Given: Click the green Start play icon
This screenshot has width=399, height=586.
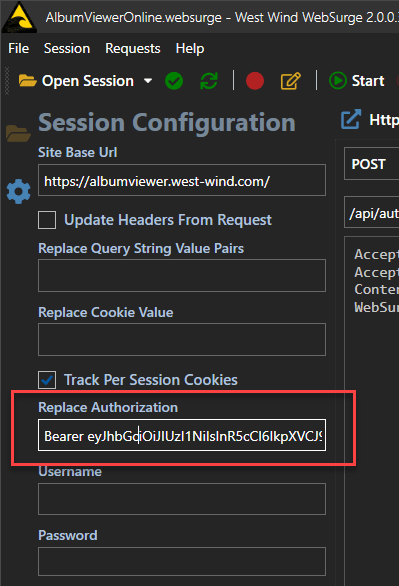Looking at the screenshot, I should pos(338,81).
